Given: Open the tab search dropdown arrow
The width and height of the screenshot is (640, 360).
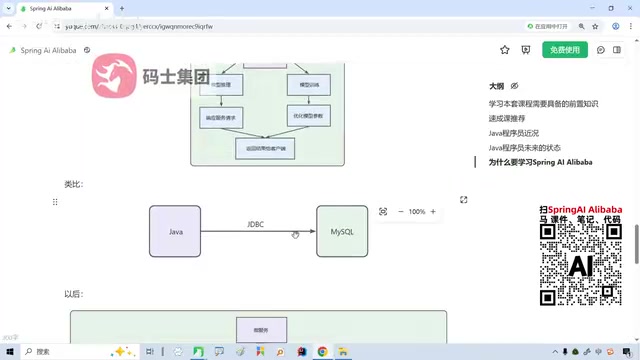Looking at the screenshot, I should [x=8, y=8].
